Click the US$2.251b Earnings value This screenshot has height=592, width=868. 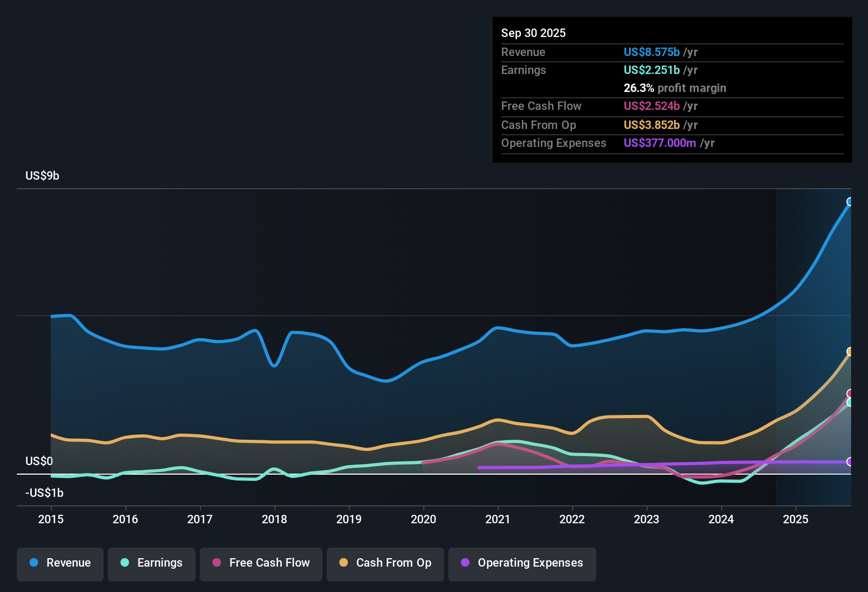click(651, 70)
